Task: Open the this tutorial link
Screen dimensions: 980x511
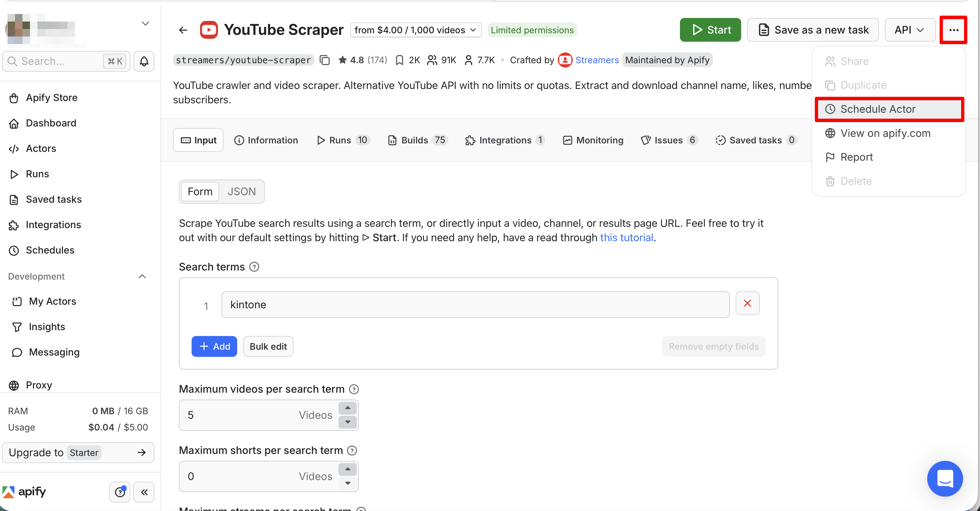Action: tap(626, 238)
